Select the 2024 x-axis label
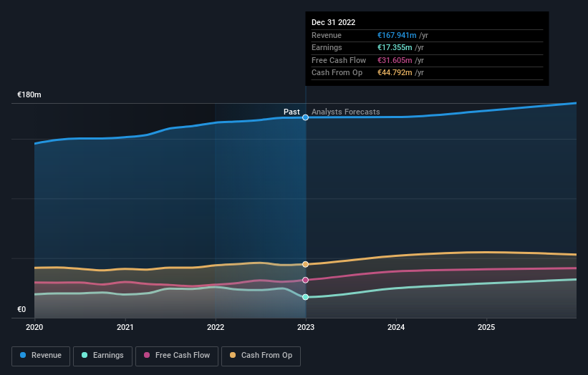This screenshot has width=588, height=375. (396, 328)
